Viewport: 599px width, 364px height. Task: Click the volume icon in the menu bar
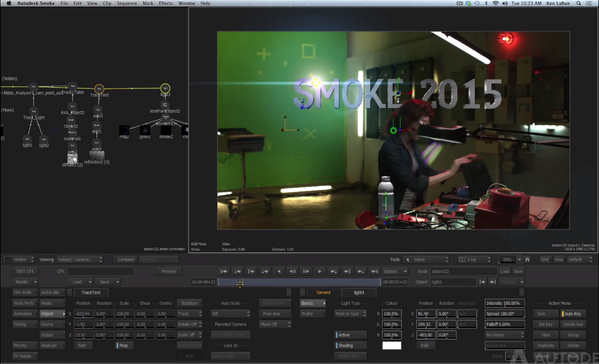point(505,3)
